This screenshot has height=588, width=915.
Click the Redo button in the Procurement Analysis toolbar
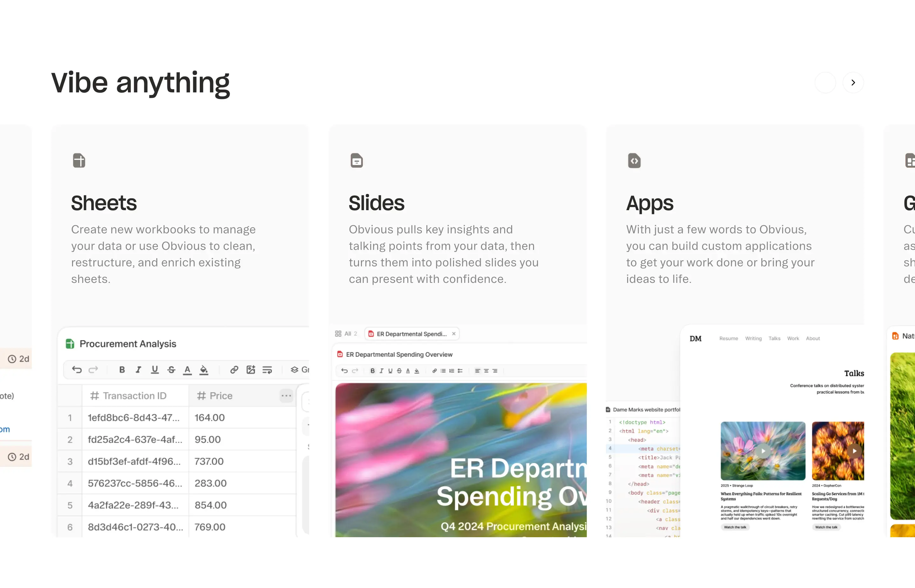[94, 370]
